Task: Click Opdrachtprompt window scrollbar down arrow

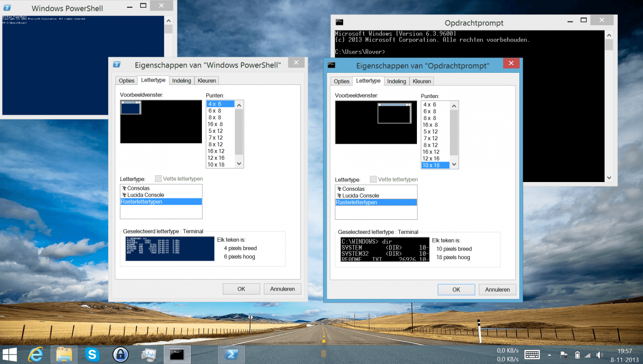Action: coord(609,178)
